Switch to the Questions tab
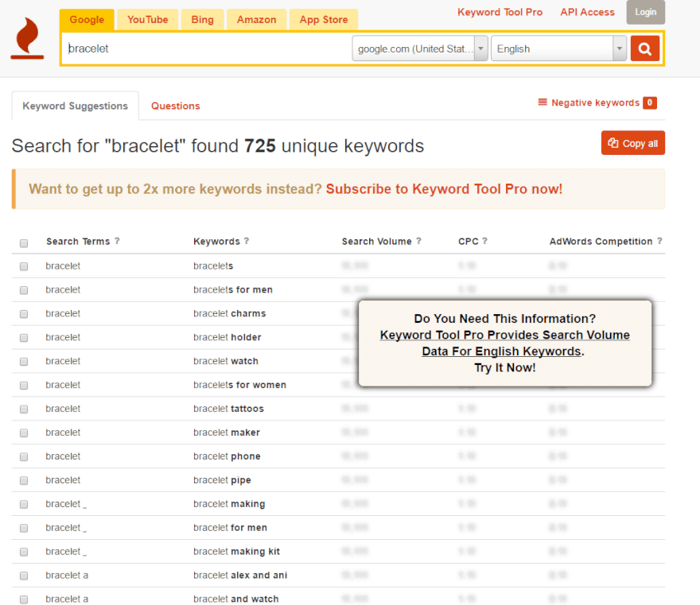 click(x=175, y=105)
